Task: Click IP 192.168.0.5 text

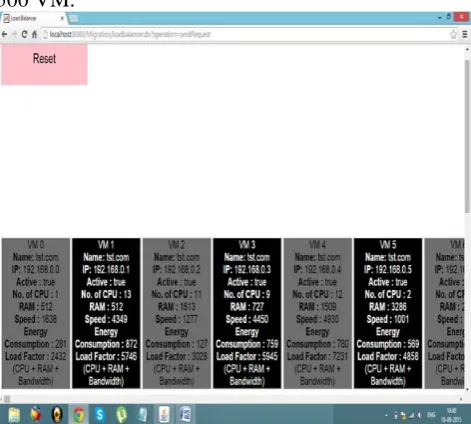Action: [388, 269]
